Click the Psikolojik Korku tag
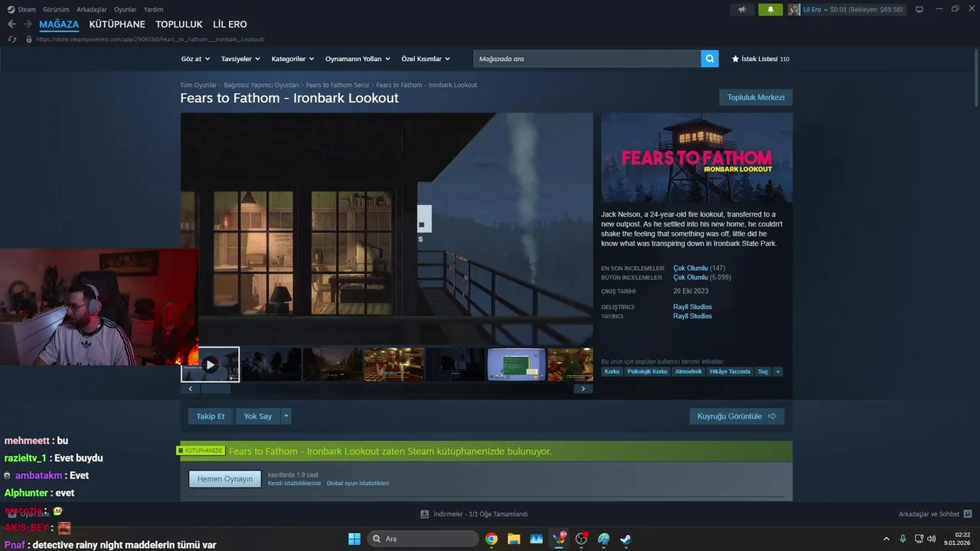Screen dimensions: 980x551 click(647, 372)
